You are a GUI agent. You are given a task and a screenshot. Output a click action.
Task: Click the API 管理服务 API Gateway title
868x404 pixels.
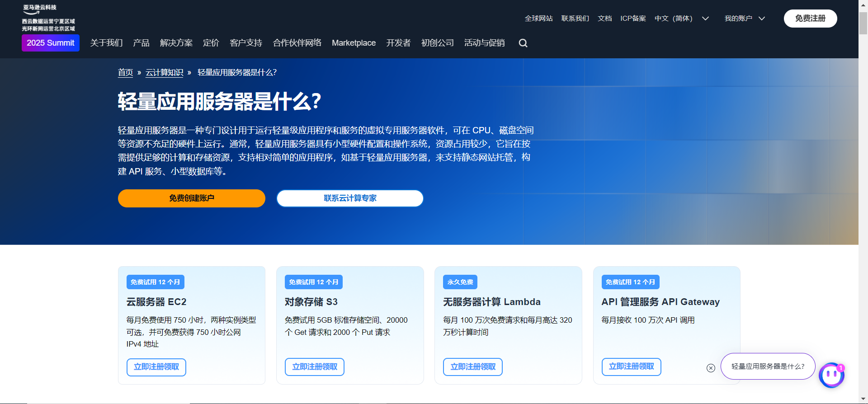(660, 302)
